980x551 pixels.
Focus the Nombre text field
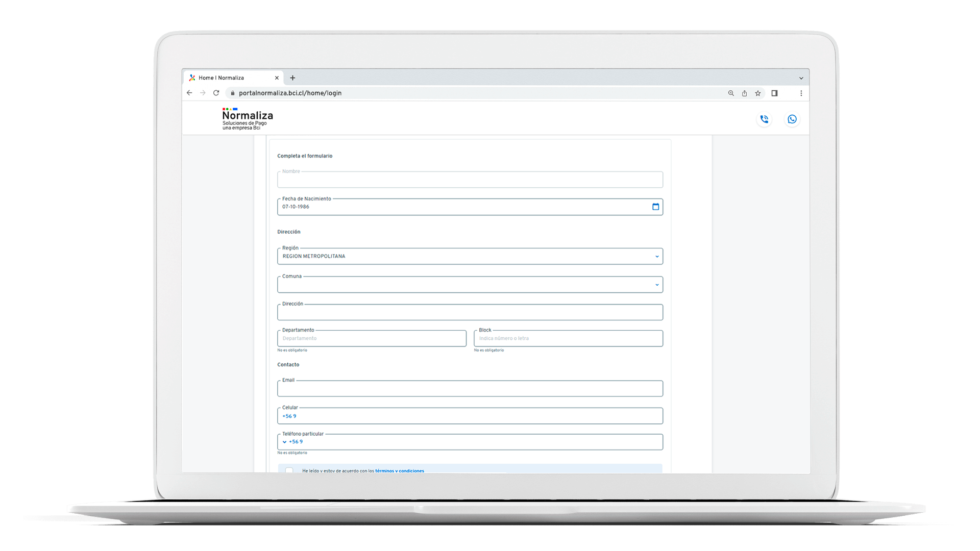(x=470, y=180)
